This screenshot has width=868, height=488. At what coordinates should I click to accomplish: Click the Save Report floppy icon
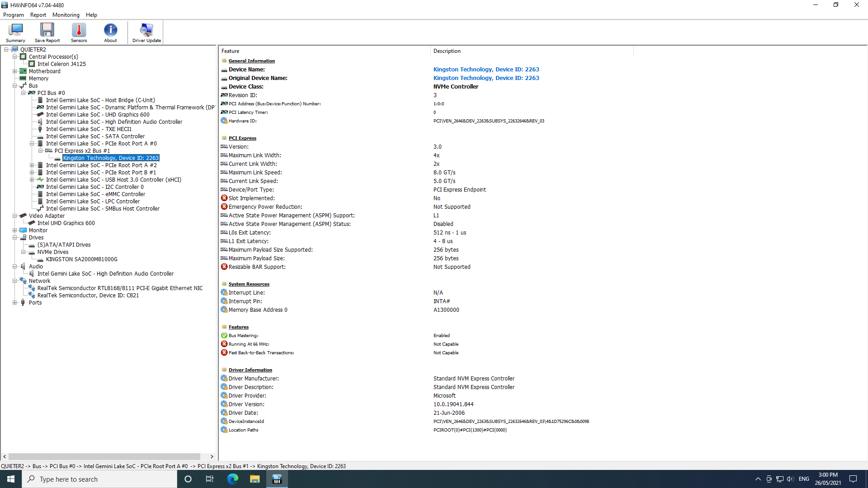(47, 33)
